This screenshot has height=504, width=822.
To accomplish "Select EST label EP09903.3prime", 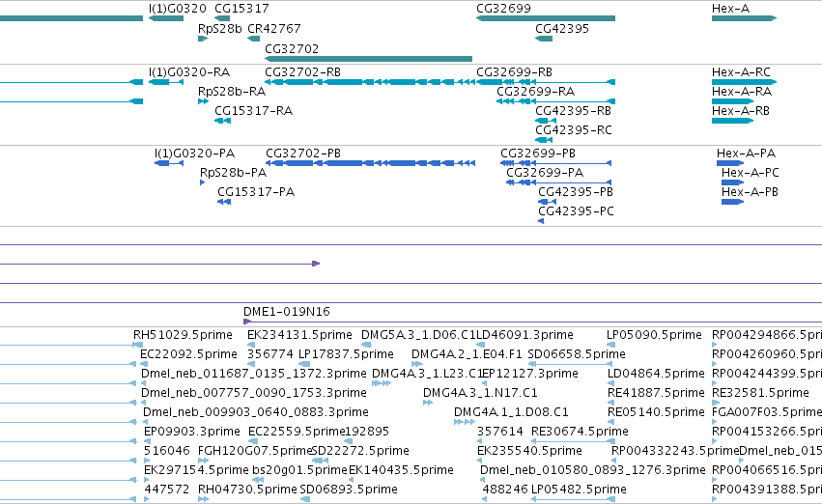I will tap(192, 432).
